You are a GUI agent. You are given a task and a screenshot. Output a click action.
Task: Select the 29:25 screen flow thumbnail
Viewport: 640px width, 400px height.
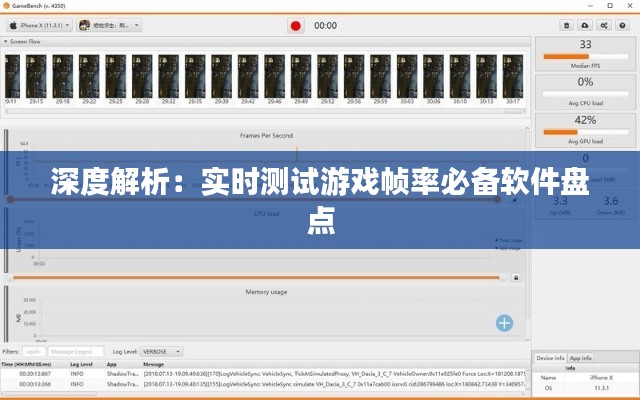click(x=116, y=76)
